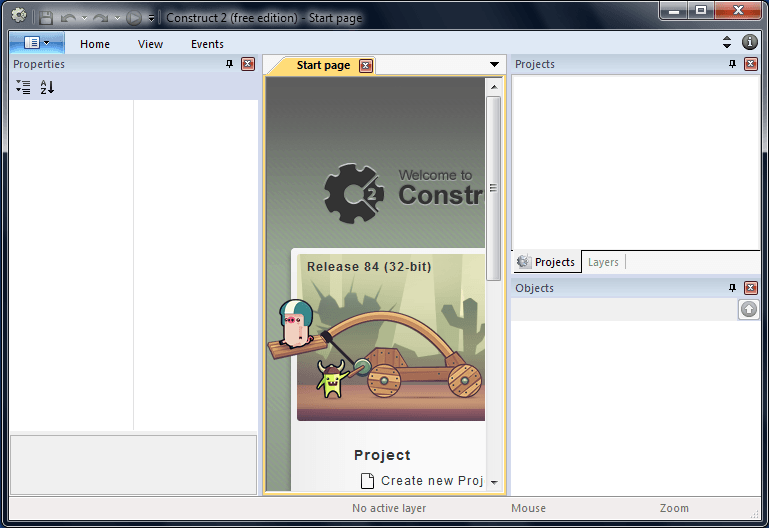Click the start page scrollbar up arrow
769x528 pixels.
point(494,87)
